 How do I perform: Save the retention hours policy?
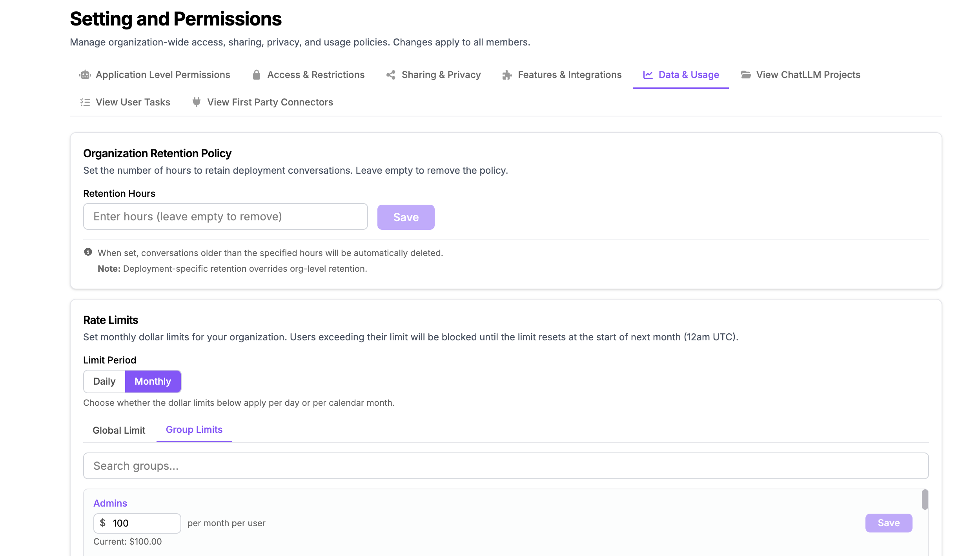[x=406, y=217]
